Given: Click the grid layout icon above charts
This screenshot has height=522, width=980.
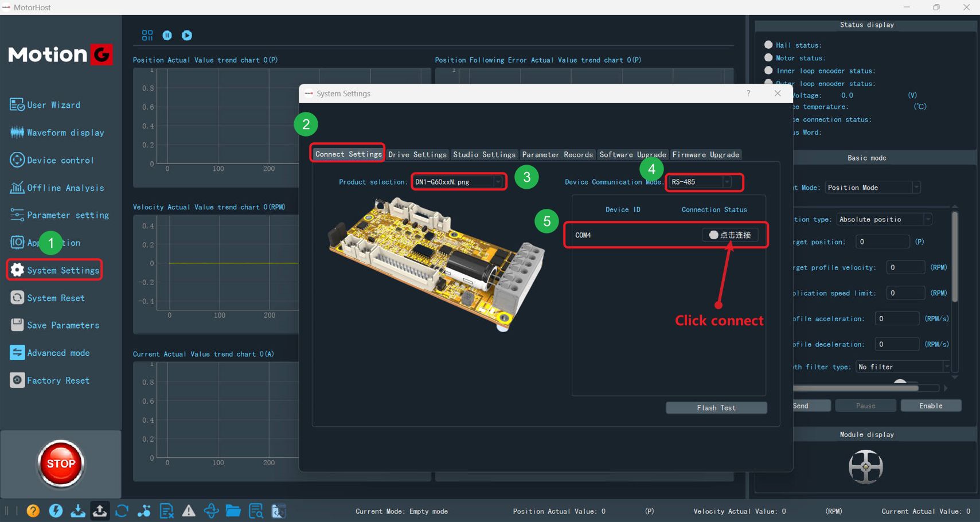Looking at the screenshot, I should 147,36.
